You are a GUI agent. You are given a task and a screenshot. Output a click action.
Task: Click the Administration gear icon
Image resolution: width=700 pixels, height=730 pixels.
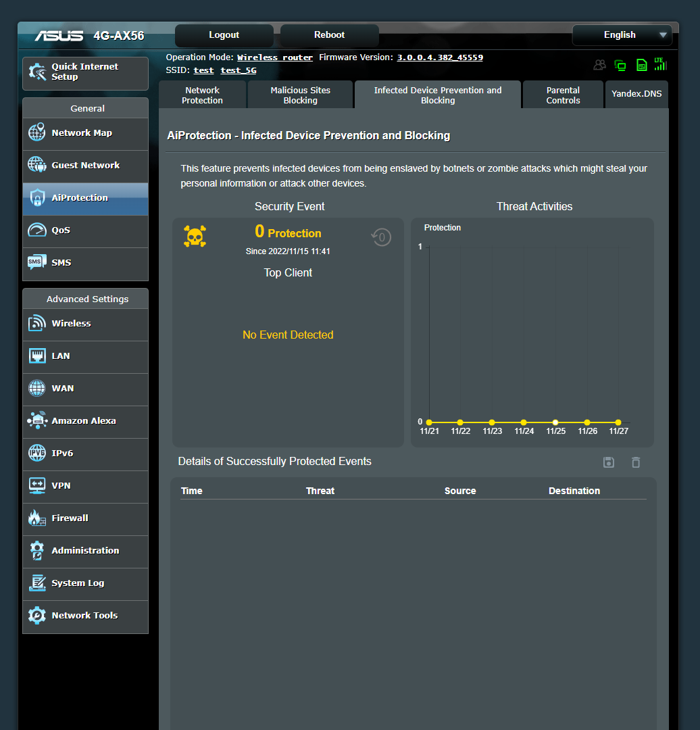coord(36,550)
